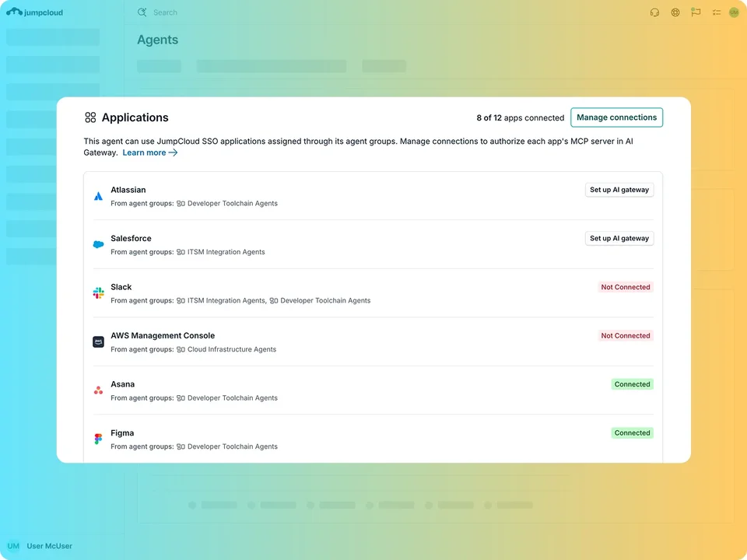Viewport: 747px width, 560px height.
Task: Click User McUser at bottom left
Action: click(x=50, y=546)
